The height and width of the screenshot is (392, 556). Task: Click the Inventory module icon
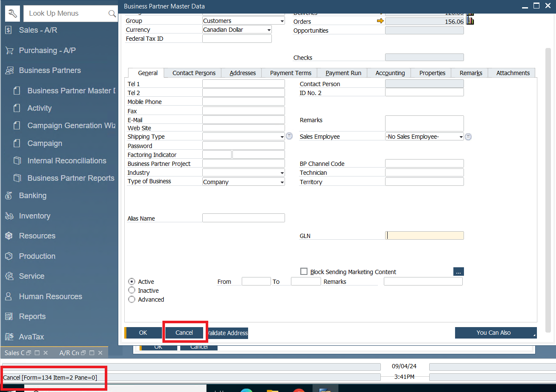[x=9, y=216]
